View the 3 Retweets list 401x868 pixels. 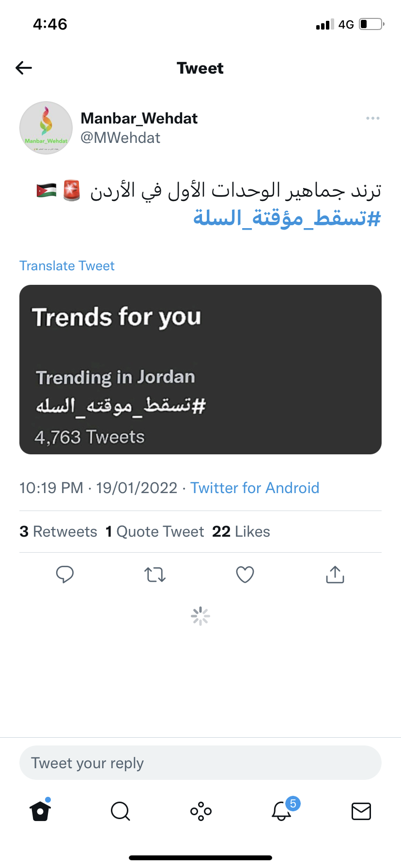[59, 532]
